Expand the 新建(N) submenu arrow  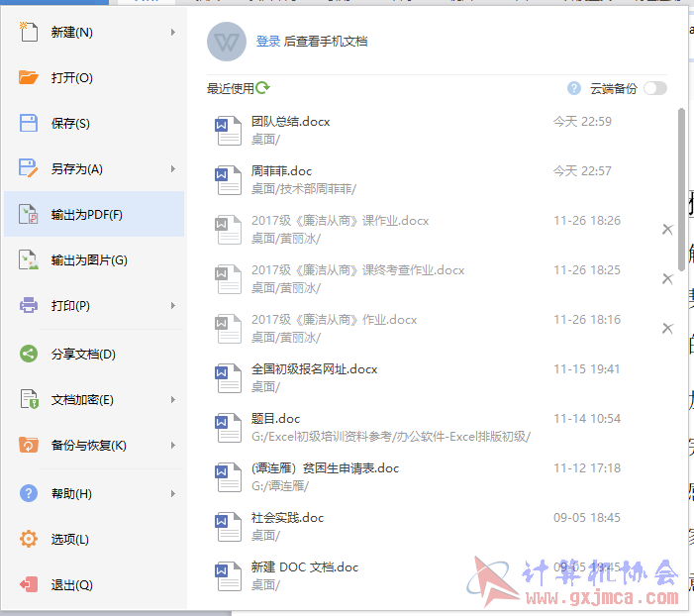click(173, 32)
